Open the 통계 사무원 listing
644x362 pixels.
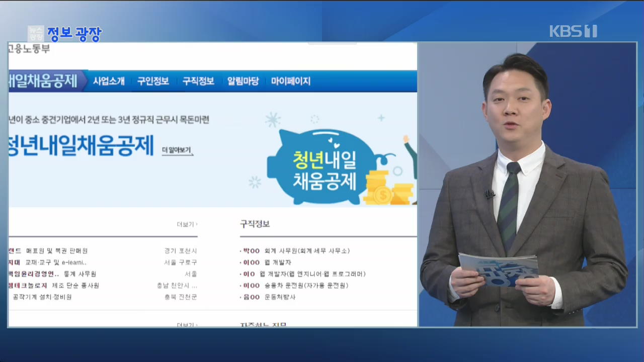tap(79, 274)
